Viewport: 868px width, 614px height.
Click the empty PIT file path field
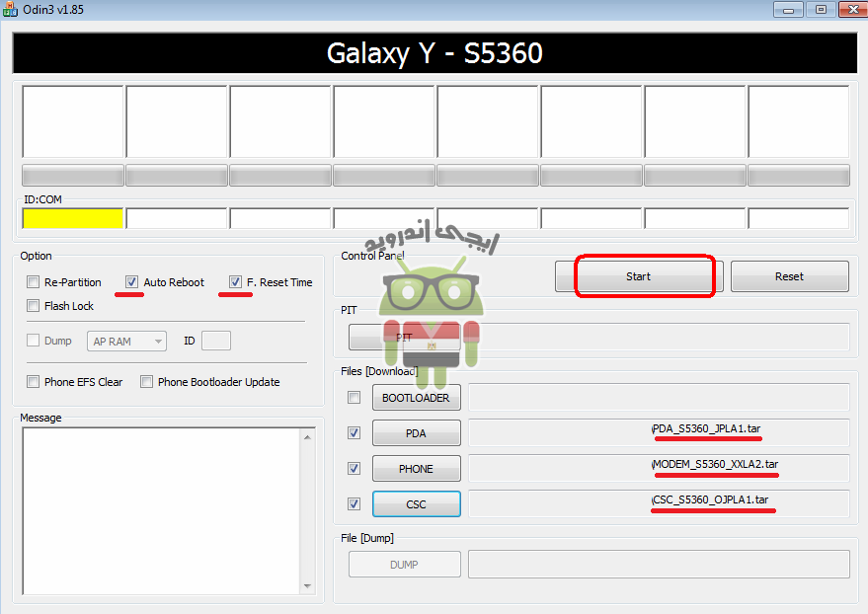pos(659,337)
